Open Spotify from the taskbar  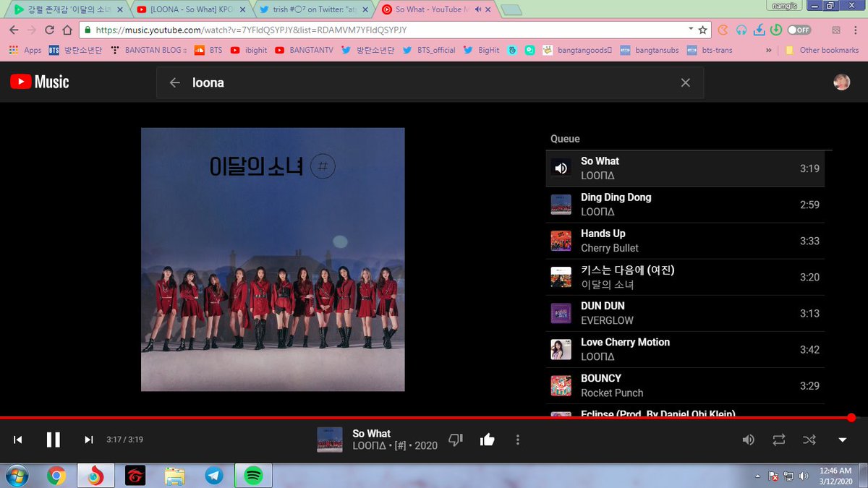[x=252, y=476]
